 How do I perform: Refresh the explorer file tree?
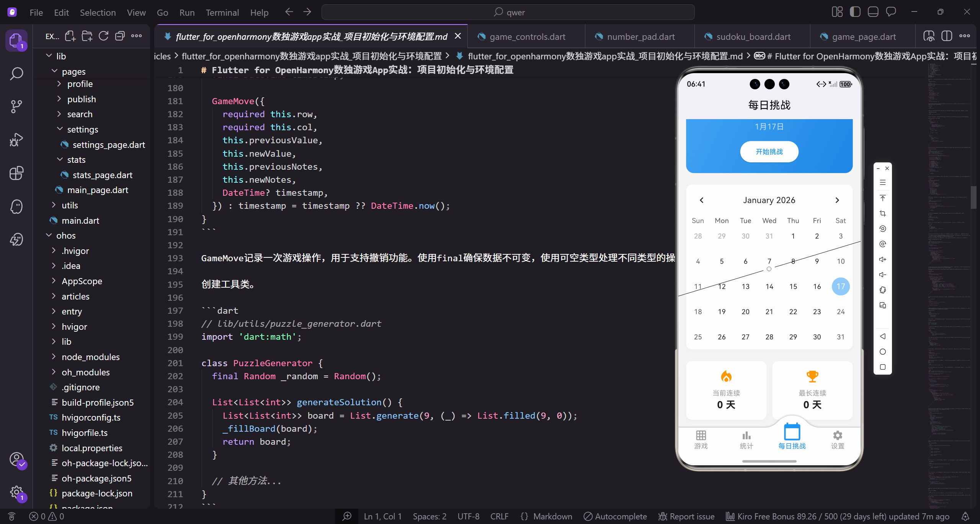pos(103,36)
